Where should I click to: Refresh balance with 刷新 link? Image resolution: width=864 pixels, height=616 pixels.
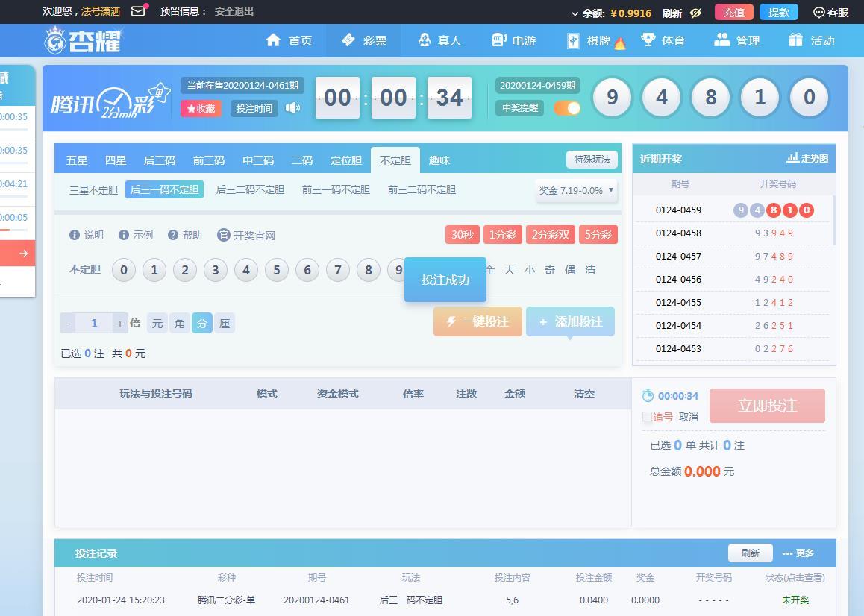click(x=672, y=13)
